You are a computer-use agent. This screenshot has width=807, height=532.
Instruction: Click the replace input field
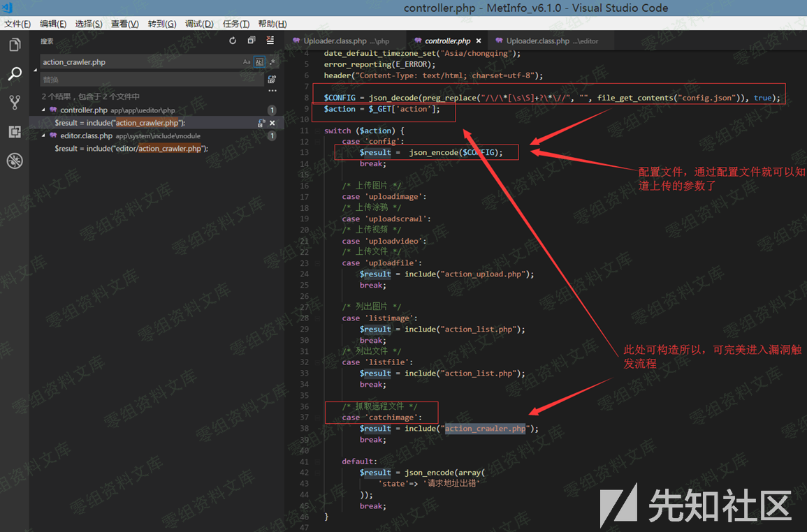[x=151, y=80]
